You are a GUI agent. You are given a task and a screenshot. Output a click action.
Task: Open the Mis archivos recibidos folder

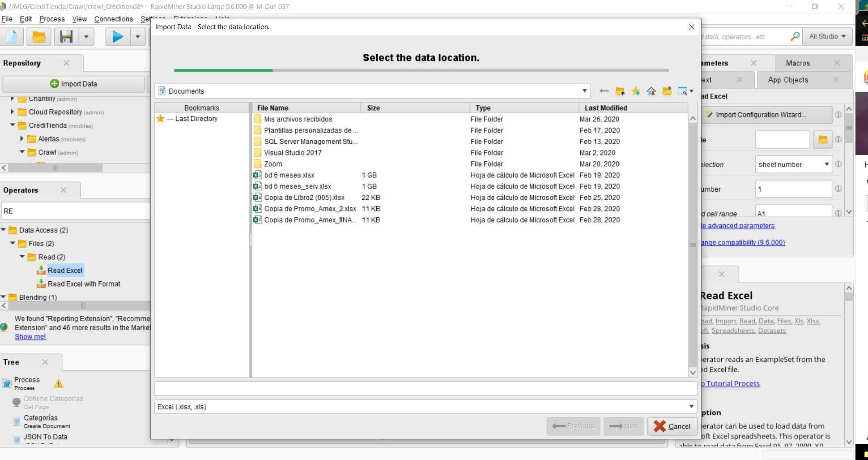298,119
